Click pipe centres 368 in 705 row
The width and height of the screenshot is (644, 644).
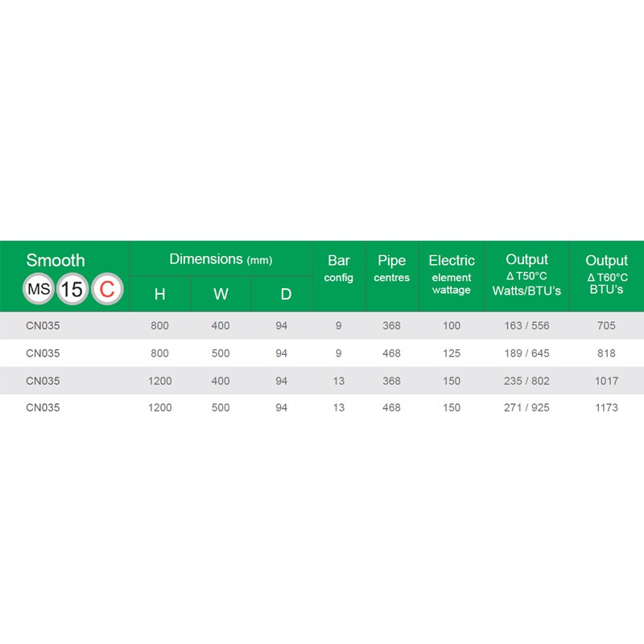click(391, 326)
